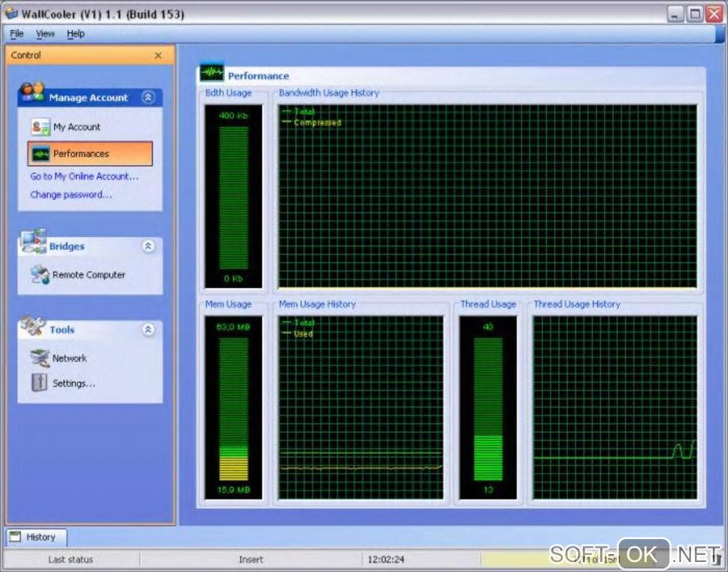Collapse the Bridges section
This screenshot has height=572, width=728.
[148, 246]
